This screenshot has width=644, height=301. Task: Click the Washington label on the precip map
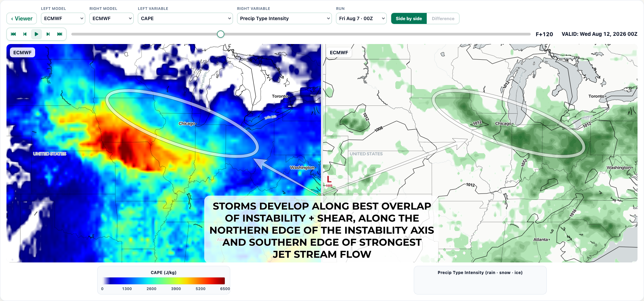[619, 168]
